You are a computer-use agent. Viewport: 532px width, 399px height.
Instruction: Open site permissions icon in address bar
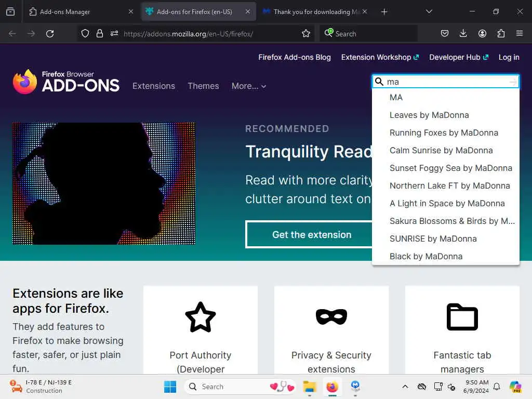[114, 33]
